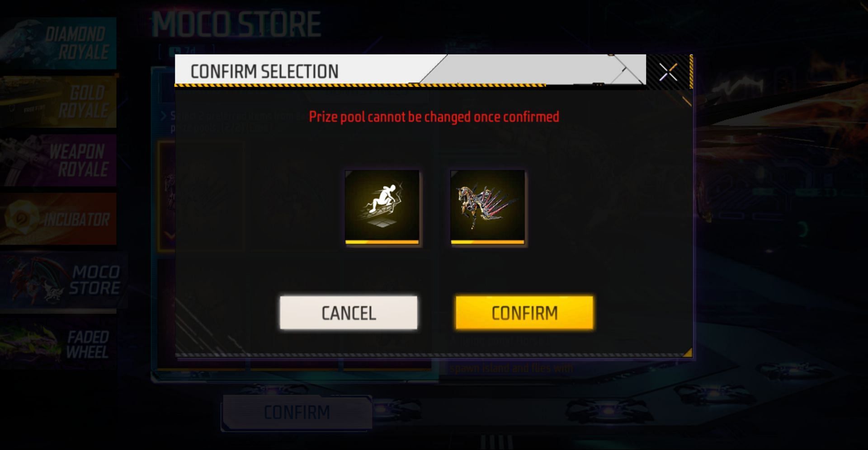Click the MOCO STORE page heading
Screen dimensions: 868x450
click(236, 24)
